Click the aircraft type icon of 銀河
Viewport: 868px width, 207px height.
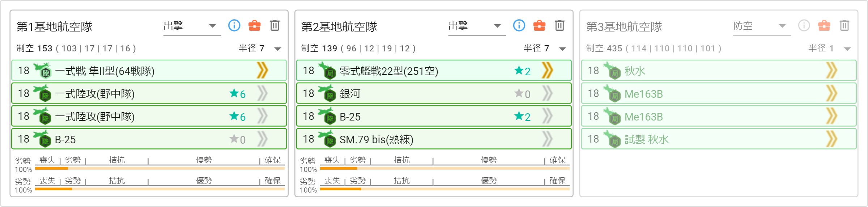327,93
